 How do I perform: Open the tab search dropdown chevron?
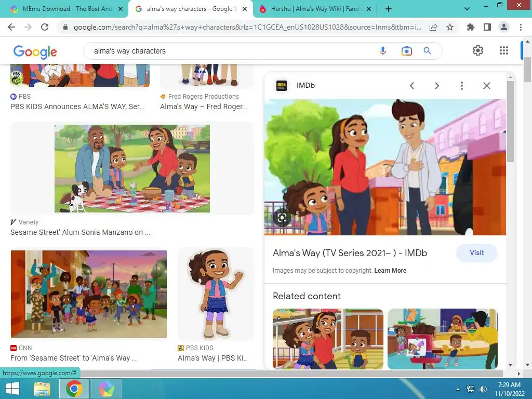coord(467,9)
